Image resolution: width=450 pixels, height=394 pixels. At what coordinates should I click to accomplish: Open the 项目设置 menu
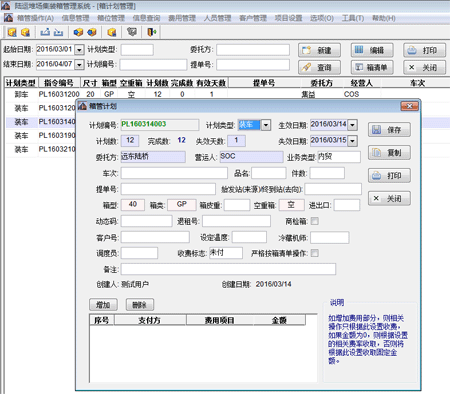point(288,18)
